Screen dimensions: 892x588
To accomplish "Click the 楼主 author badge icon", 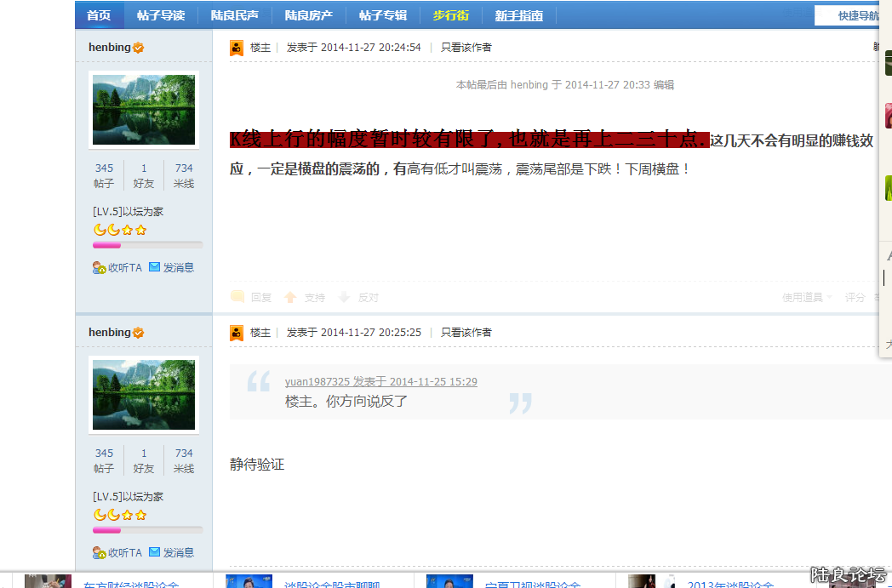I will coord(236,47).
